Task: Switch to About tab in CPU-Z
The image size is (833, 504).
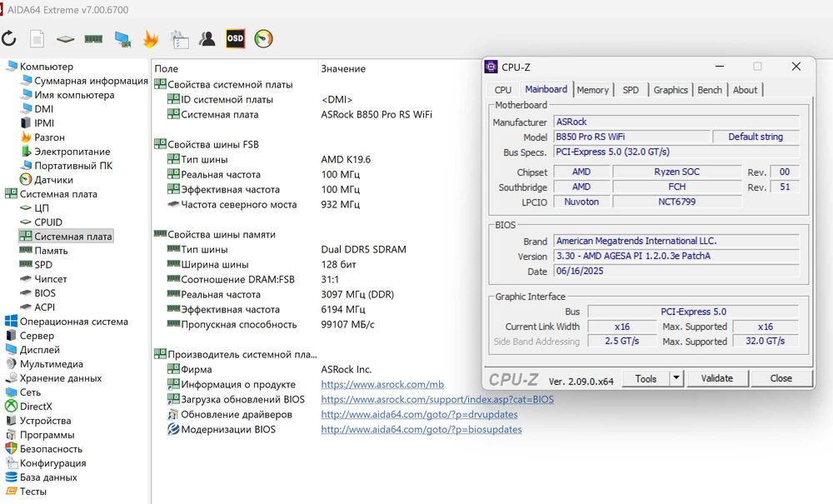Action: coord(745,90)
